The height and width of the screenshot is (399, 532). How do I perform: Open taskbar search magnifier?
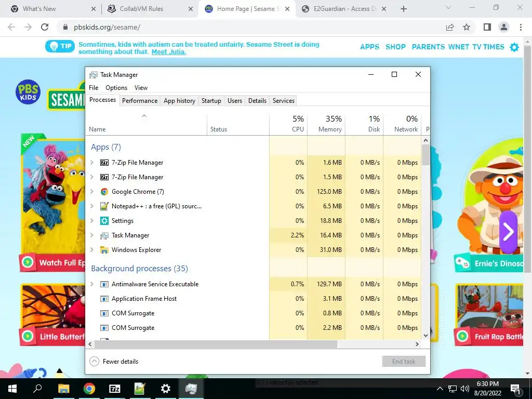pyautogui.click(x=37, y=389)
